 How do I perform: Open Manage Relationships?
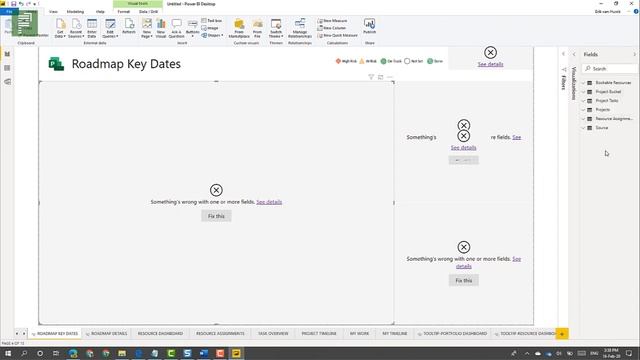(x=300, y=28)
